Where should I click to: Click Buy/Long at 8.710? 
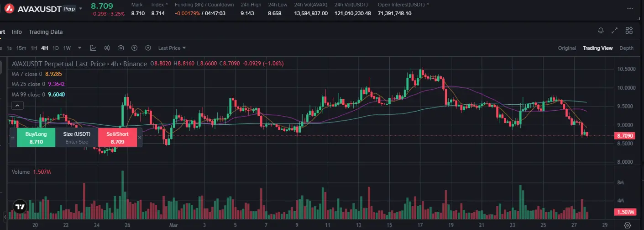point(36,138)
